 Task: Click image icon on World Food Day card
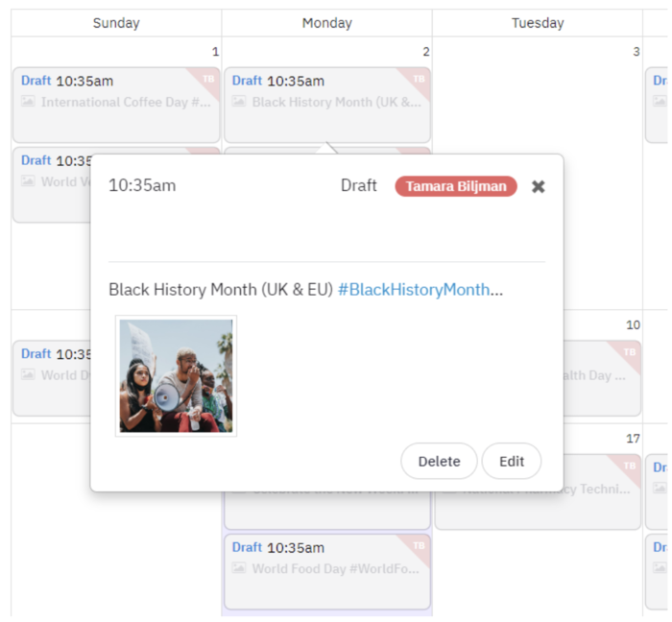coord(239,568)
